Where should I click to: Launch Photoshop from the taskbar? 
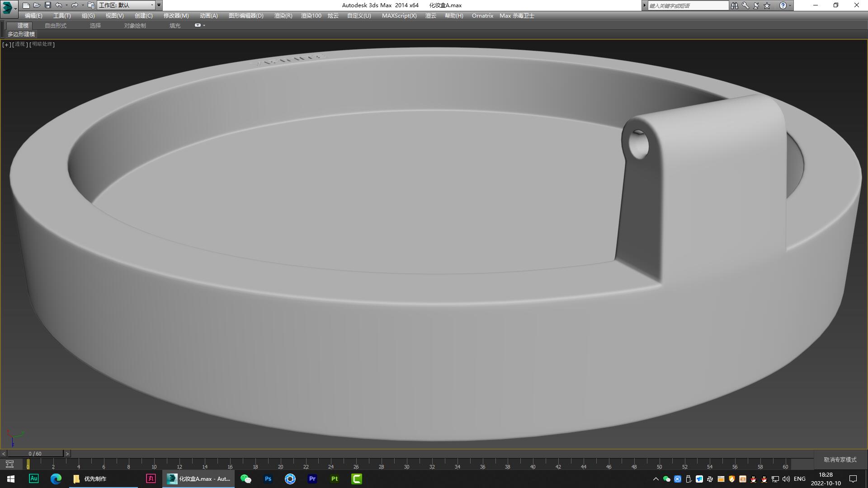point(268,479)
